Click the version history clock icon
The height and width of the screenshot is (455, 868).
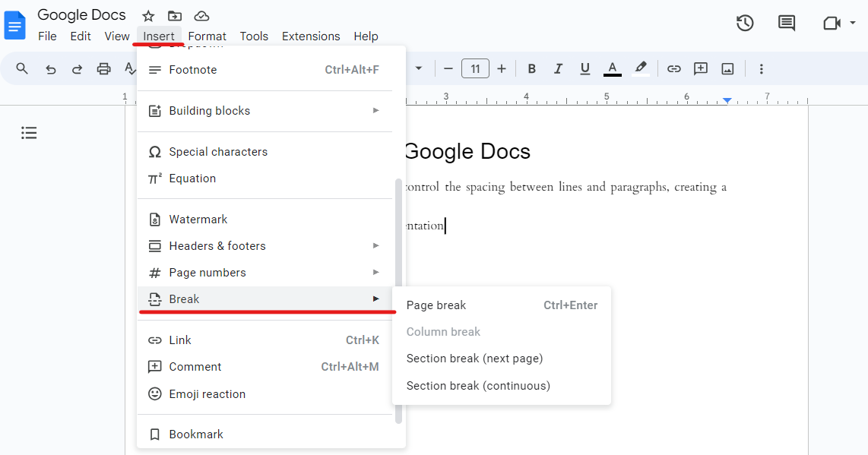pyautogui.click(x=745, y=23)
